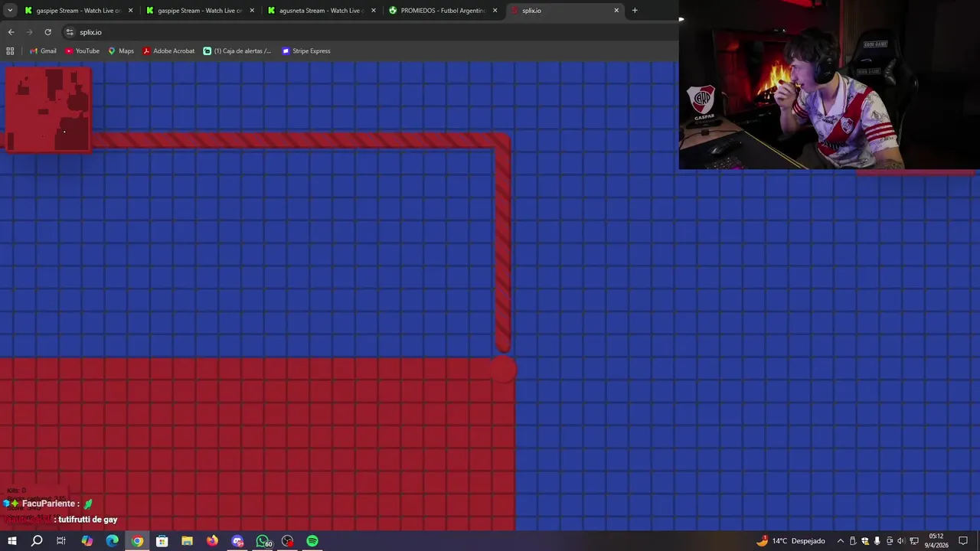Image resolution: width=980 pixels, height=551 pixels.
Task: Open the Windows Start menu
Action: (x=11, y=541)
